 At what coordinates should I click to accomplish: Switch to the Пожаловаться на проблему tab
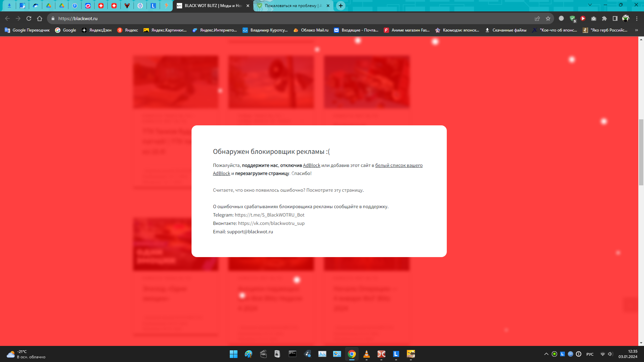(x=292, y=6)
